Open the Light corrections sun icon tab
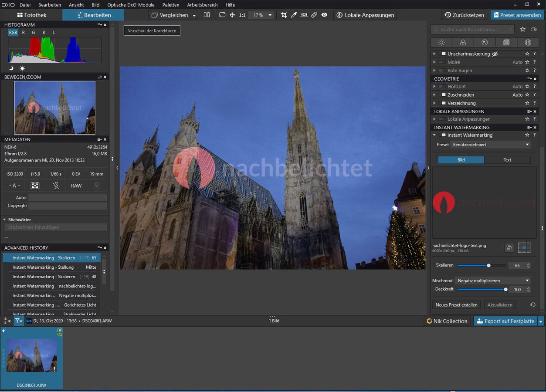 [x=441, y=42]
